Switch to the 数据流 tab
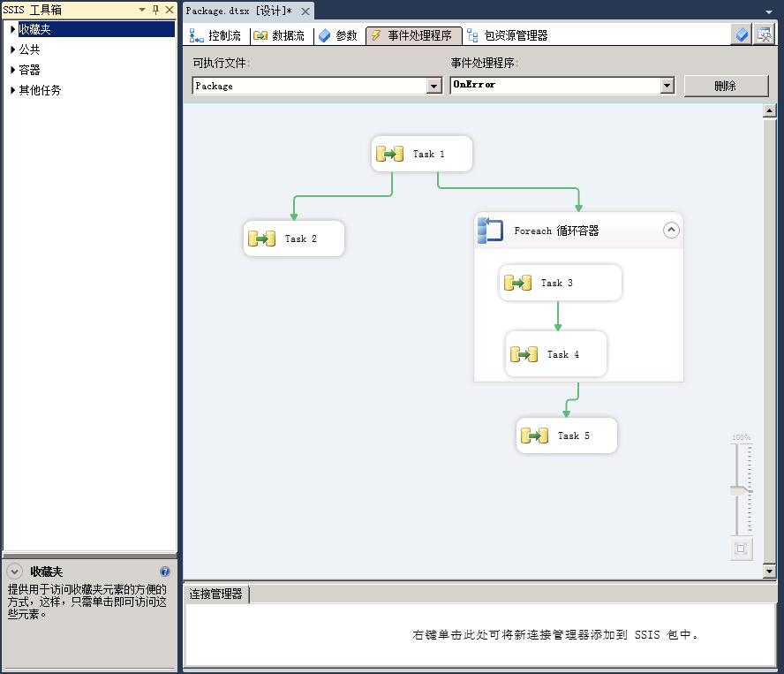The height and width of the screenshot is (674, 784). [x=279, y=36]
